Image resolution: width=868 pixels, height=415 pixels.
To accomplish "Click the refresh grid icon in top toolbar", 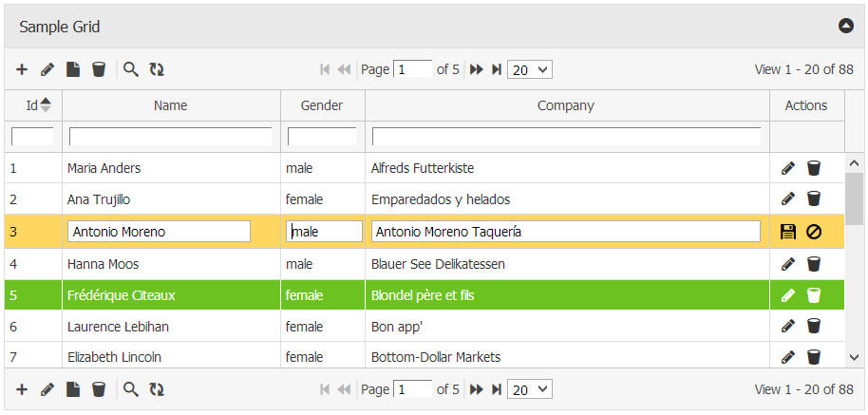I will pyautogui.click(x=157, y=69).
